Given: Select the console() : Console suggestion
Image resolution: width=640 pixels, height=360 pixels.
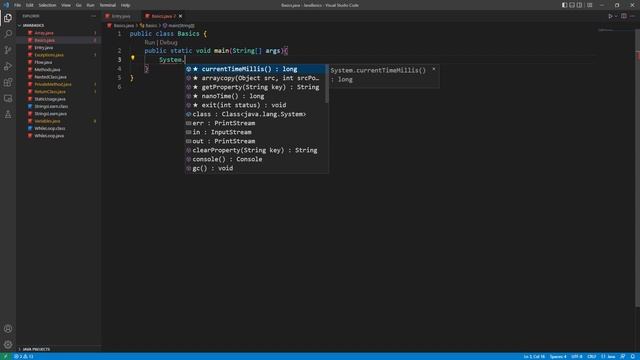Looking at the screenshot, I should [x=257, y=159].
